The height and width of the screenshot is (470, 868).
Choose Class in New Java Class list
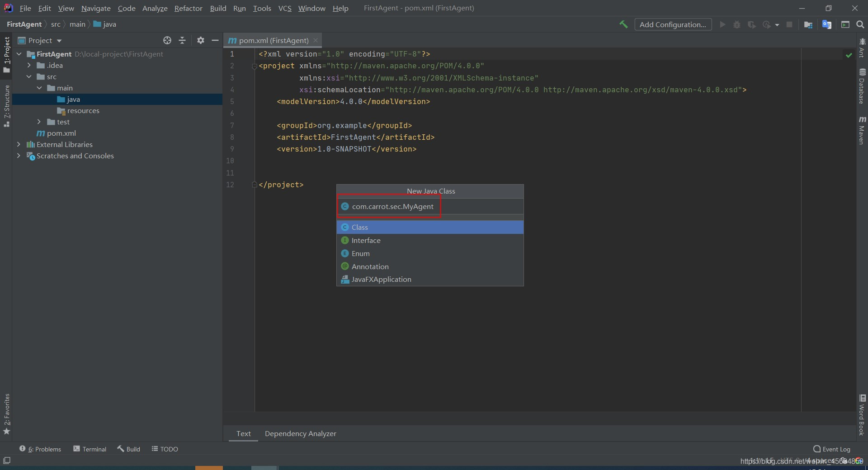pos(430,227)
